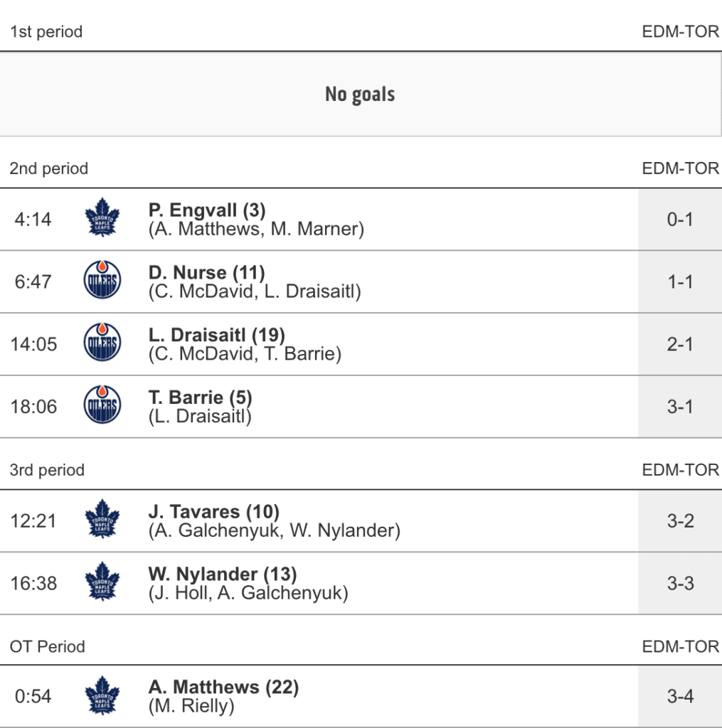Open P. Engvall (3) scorer name
The width and height of the screenshot is (722, 728).
click(x=207, y=210)
